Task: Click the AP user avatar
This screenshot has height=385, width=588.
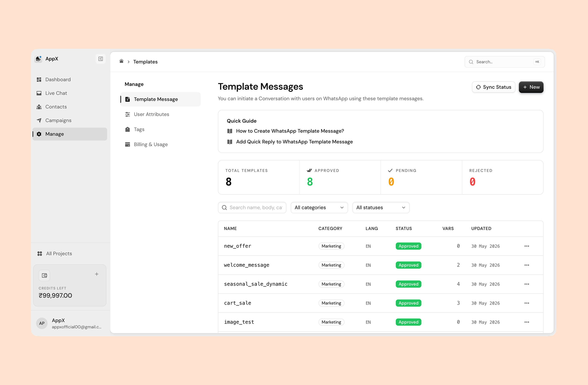Action: pyautogui.click(x=42, y=323)
